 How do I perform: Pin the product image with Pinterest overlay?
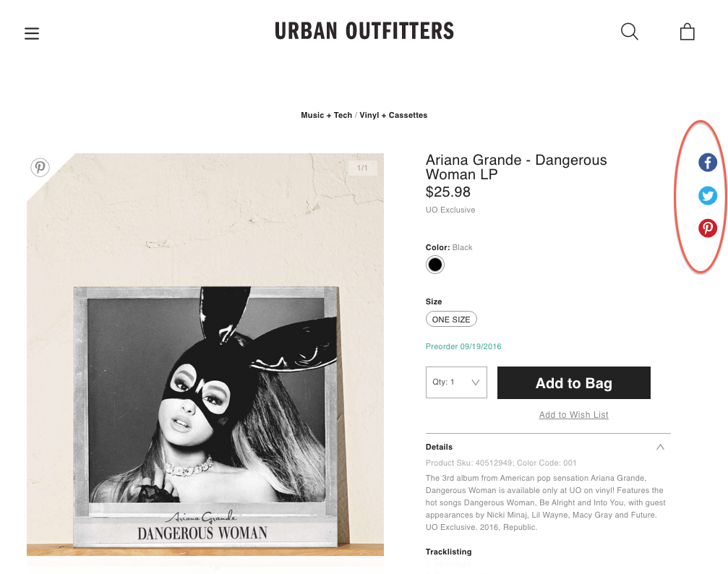point(40,167)
